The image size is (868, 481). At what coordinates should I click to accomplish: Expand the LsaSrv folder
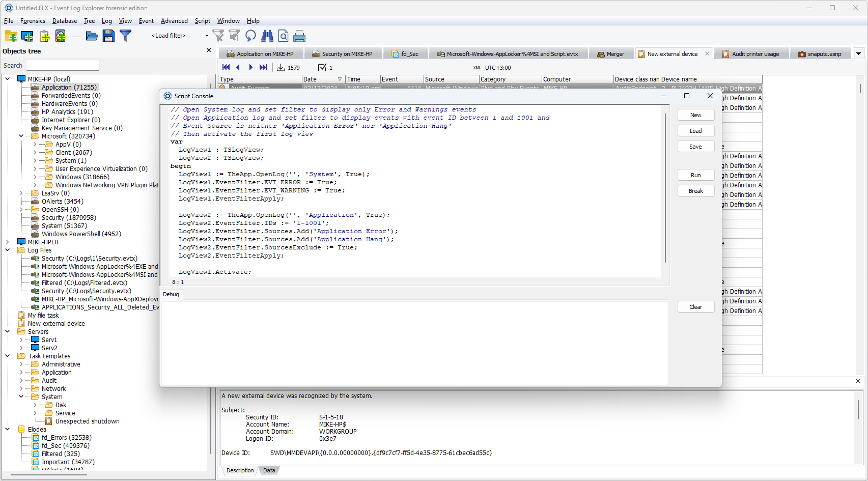point(21,193)
